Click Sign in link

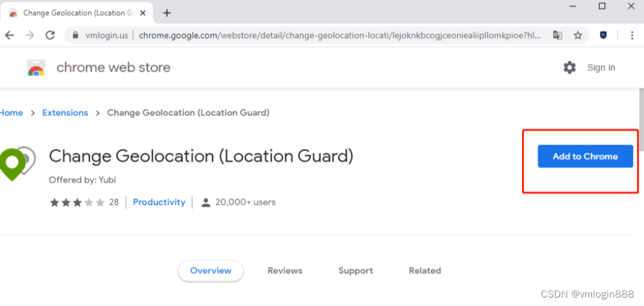point(601,68)
